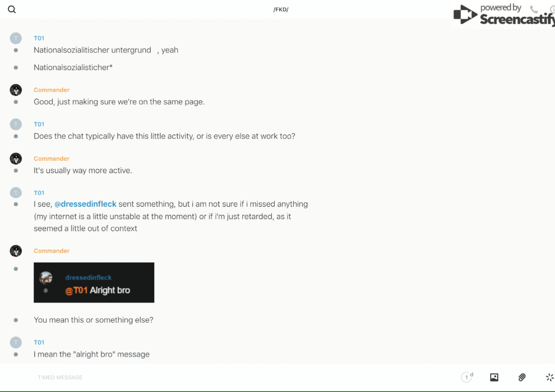Screen dimensions: 555x392
Task: Open conversation info via the circled i icon
Action: pos(552,10)
